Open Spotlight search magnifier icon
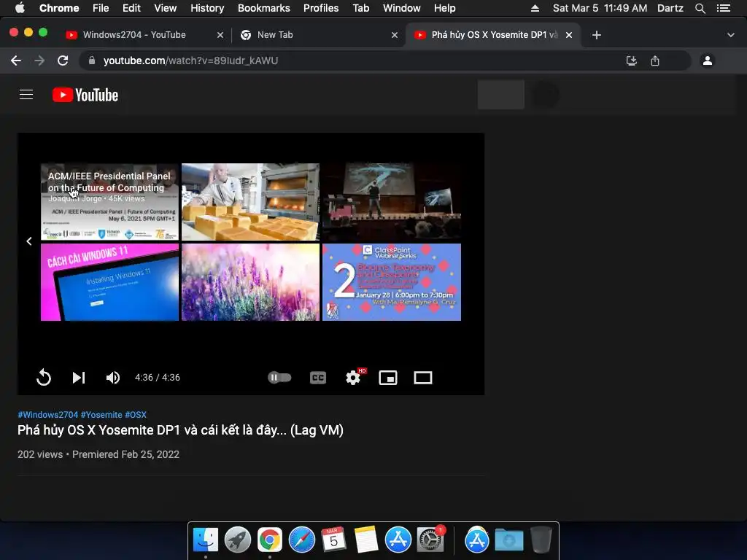Image resolution: width=747 pixels, height=560 pixels. click(x=700, y=8)
